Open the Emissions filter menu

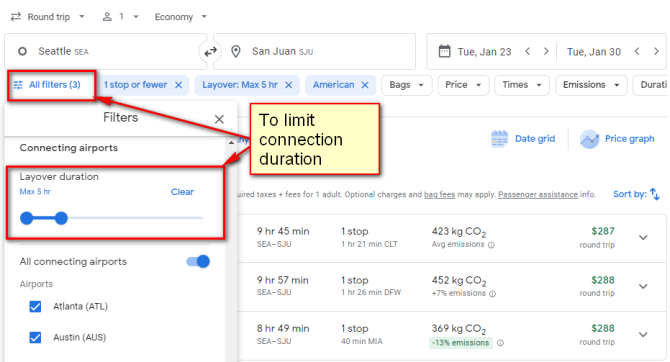[591, 85]
